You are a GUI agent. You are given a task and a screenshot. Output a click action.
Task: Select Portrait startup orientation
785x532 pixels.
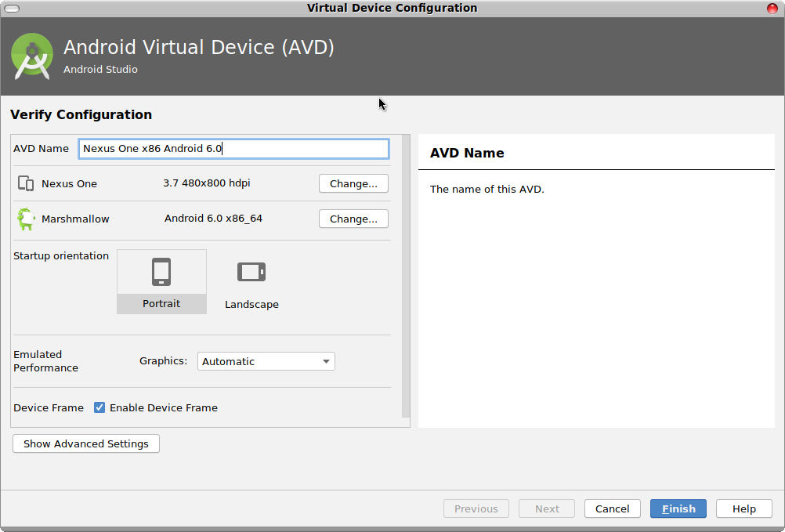[x=161, y=281]
